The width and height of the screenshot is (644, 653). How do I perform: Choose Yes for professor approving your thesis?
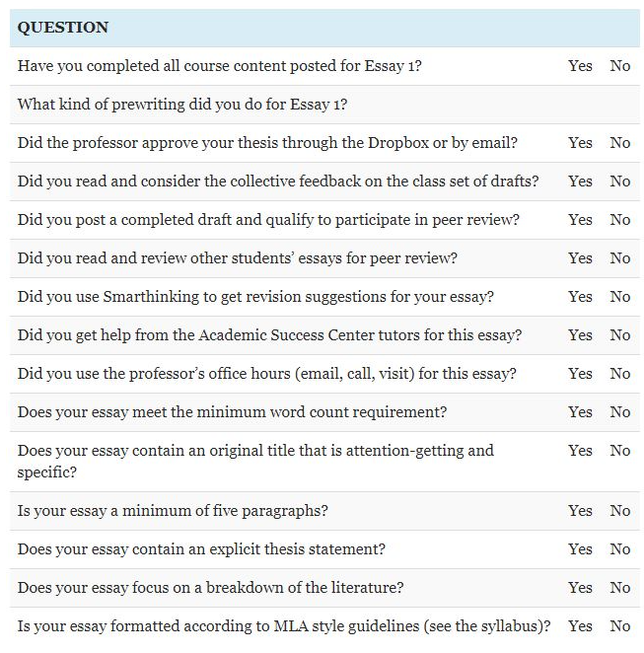click(x=580, y=143)
